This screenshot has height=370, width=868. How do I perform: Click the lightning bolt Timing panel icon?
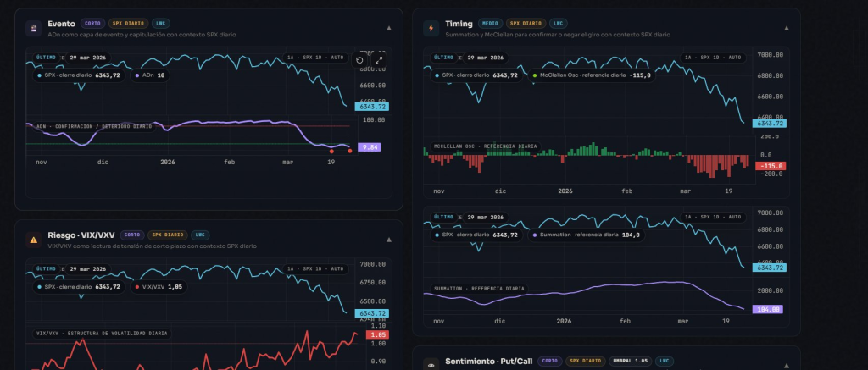[x=431, y=27]
